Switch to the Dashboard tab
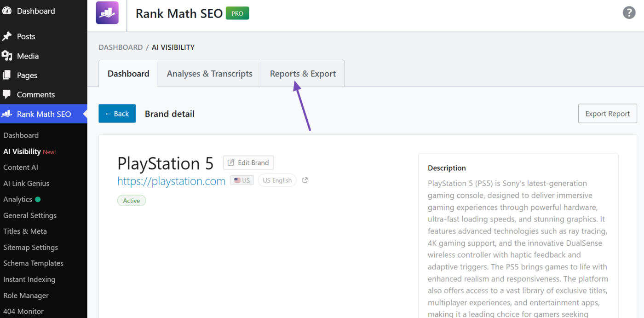The image size is (644, 318). (x=128, y=74)
